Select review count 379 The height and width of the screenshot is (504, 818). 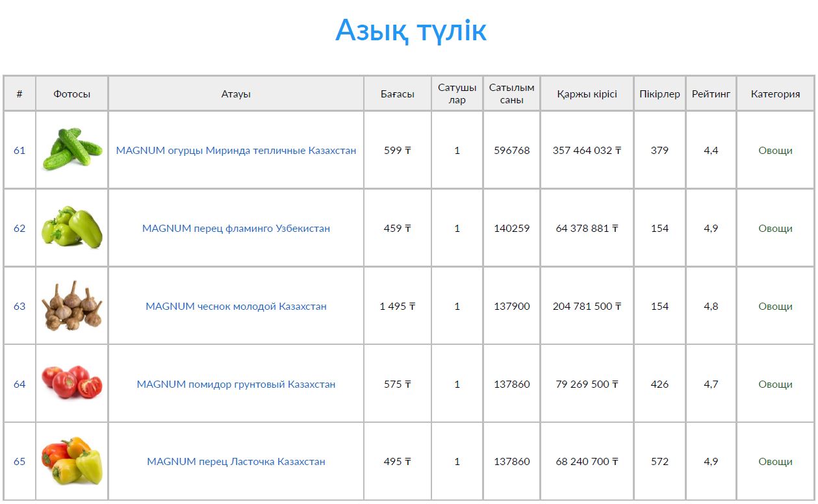[x=659, y=150]
